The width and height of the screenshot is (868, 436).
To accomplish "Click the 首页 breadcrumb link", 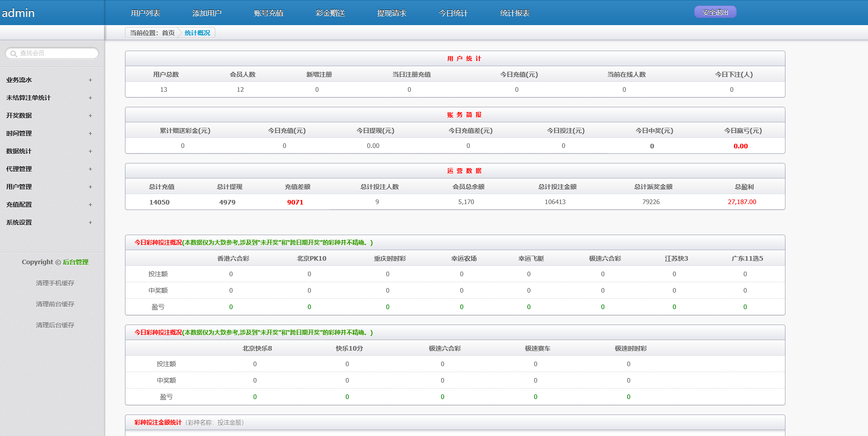I will point(168,33).
